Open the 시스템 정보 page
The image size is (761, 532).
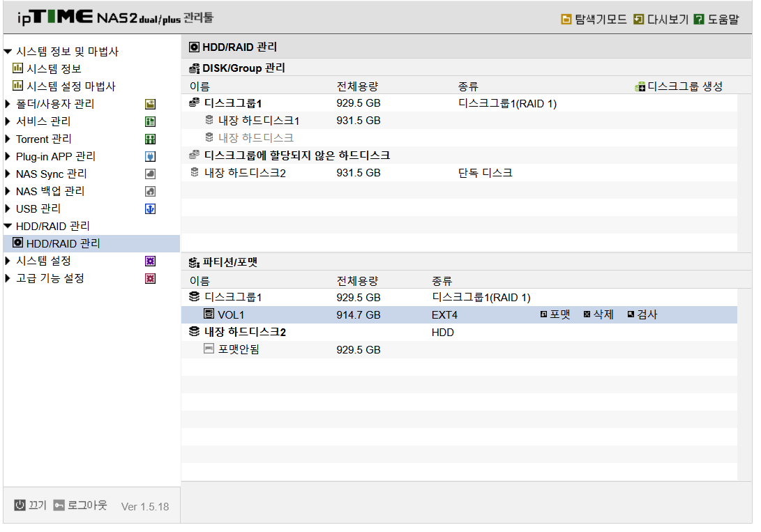pyautogui.click(x=54, y=69)
